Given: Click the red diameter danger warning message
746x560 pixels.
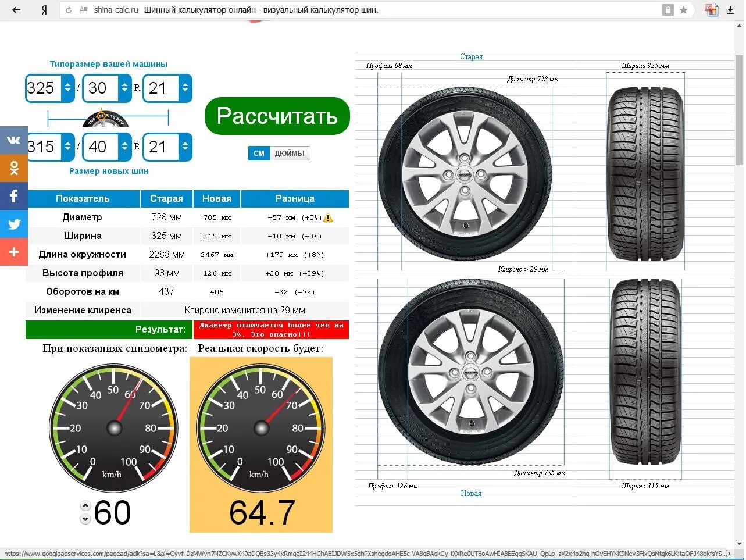Looking at the screenshot, I should pyautogui.click(x=272, y=329).
